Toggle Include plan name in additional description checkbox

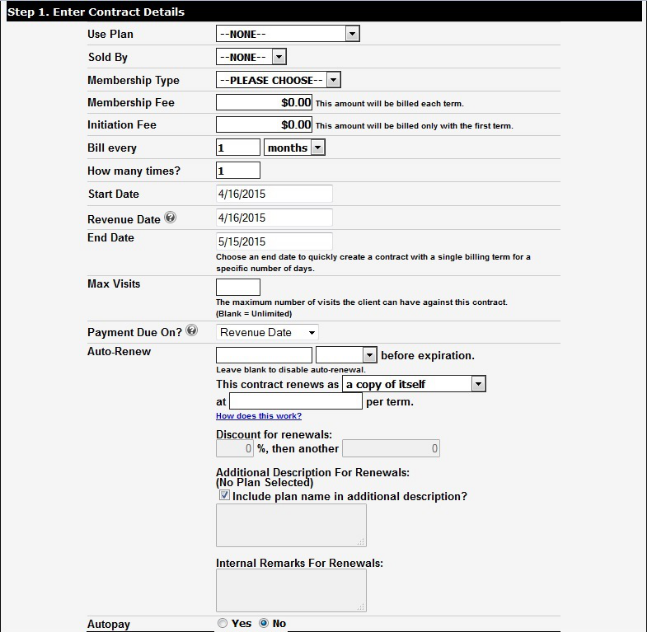pos(224,495)
